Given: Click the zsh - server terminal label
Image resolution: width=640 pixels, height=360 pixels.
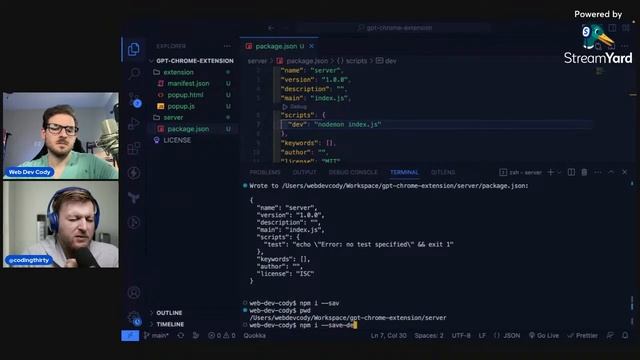Looking at the screenshot, I should (x=520, y=172).
